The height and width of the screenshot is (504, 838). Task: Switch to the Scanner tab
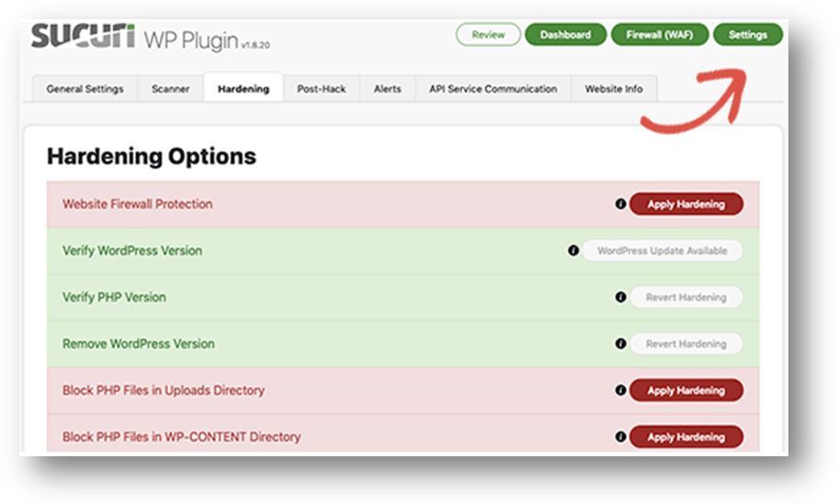[171, 89]
